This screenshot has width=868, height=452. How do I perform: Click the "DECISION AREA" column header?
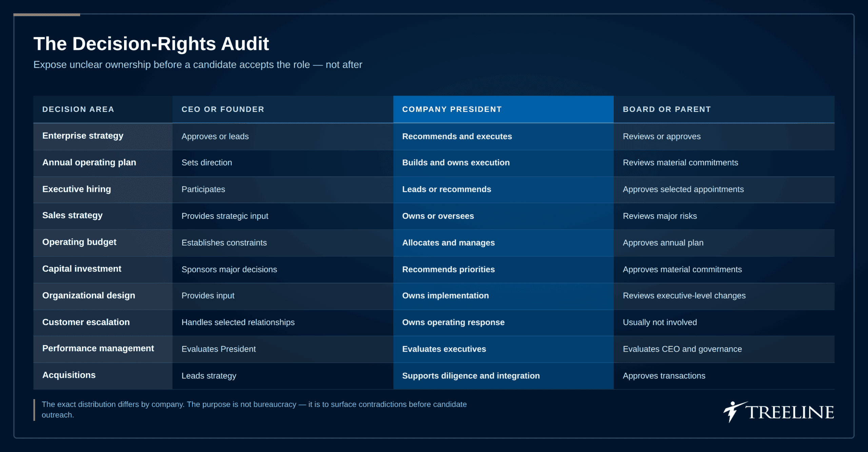pyautogui.click(x=103, y=109)
